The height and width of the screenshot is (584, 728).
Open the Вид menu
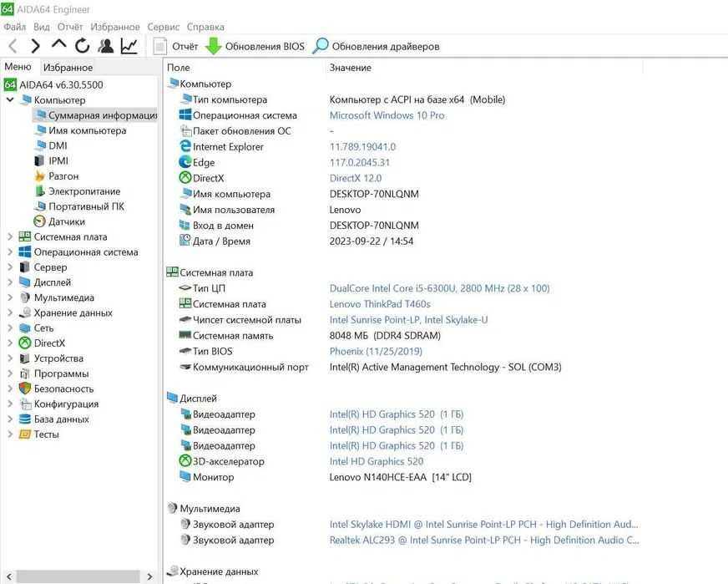coord(41,27)
